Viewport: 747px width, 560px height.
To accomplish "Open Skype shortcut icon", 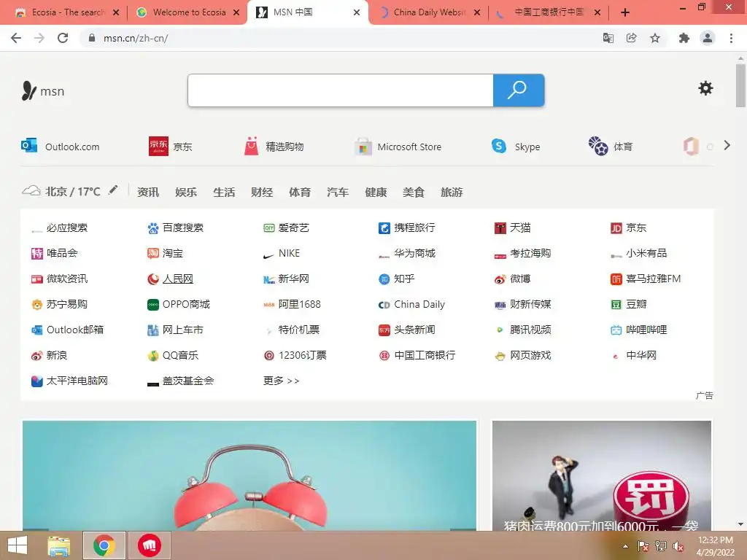I will 499,146.
